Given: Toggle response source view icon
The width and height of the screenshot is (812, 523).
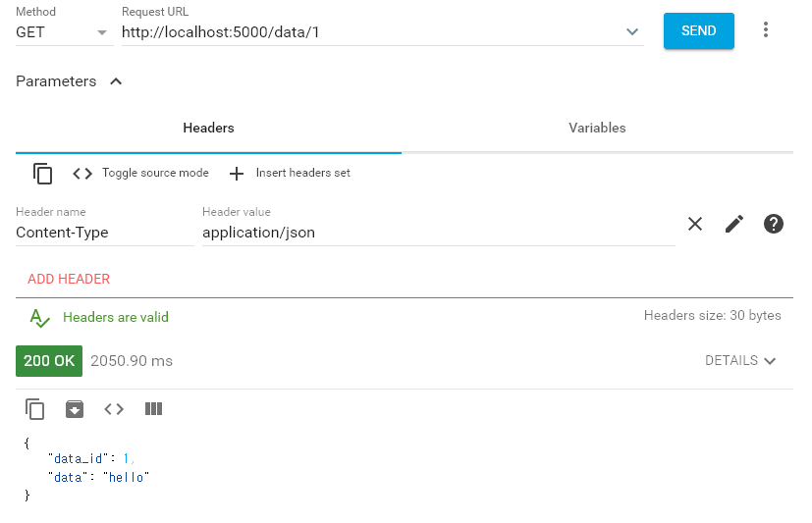Looking at the screenshot, I should [x=114, y=409].
